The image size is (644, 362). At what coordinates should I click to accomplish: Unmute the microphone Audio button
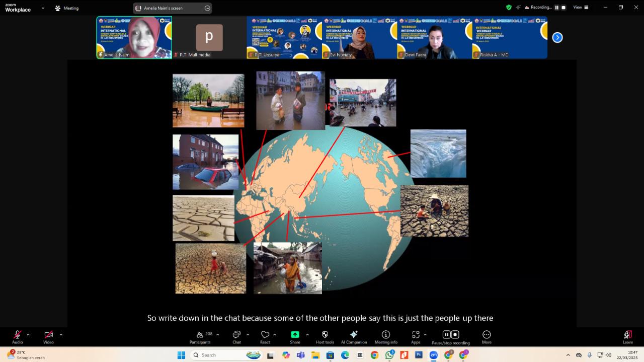[17, 335]
